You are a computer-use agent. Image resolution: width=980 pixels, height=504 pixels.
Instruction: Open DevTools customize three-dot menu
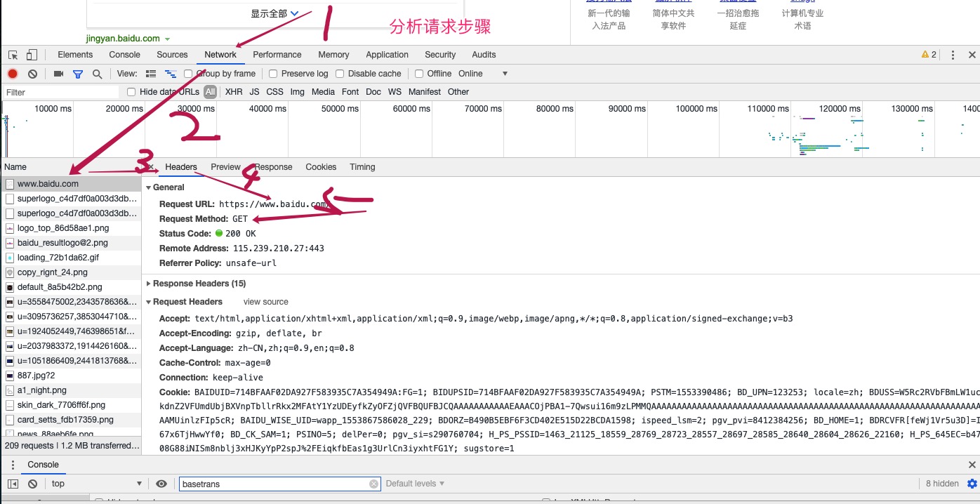coord(953,55)
